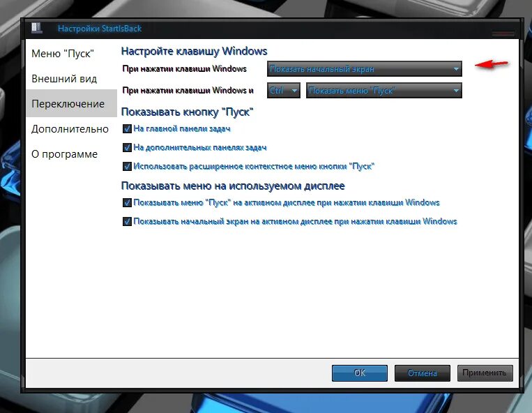Viewport: 532px width, 413px height.
Task: Toggle Показывать меню Пуск на активном дисплее checkbox
Action: coord(127,202)
